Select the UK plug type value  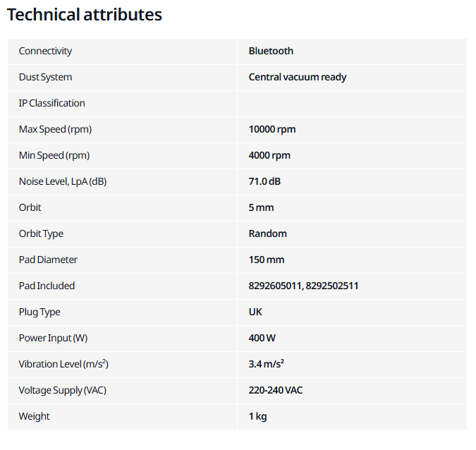255,312
